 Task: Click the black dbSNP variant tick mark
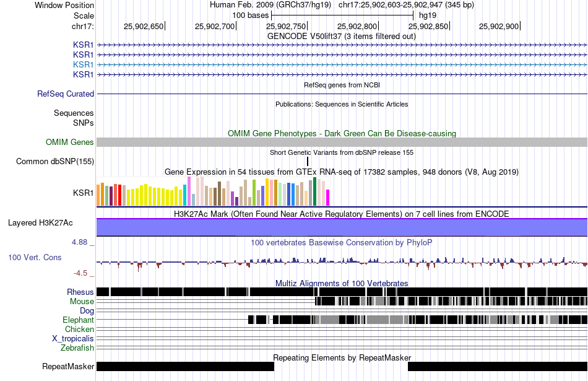tap(308, 162)
